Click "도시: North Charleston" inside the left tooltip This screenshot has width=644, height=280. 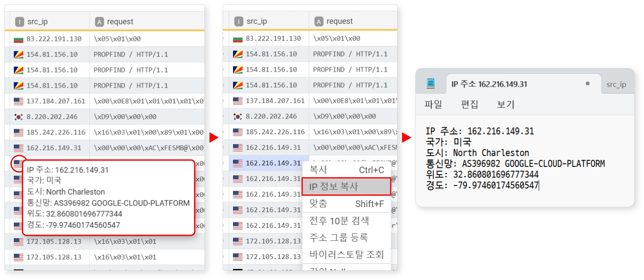click(x=66, y=192)
